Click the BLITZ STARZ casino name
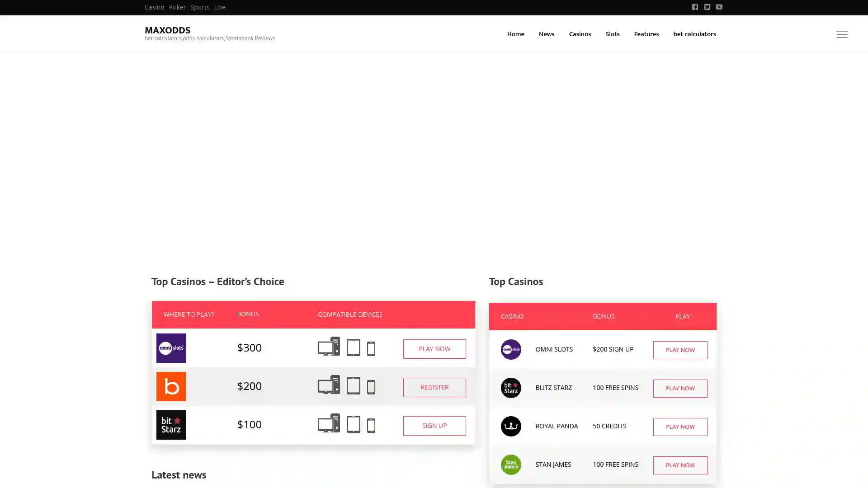This screenshot has height=488, width=868. (x=553, y=388)
